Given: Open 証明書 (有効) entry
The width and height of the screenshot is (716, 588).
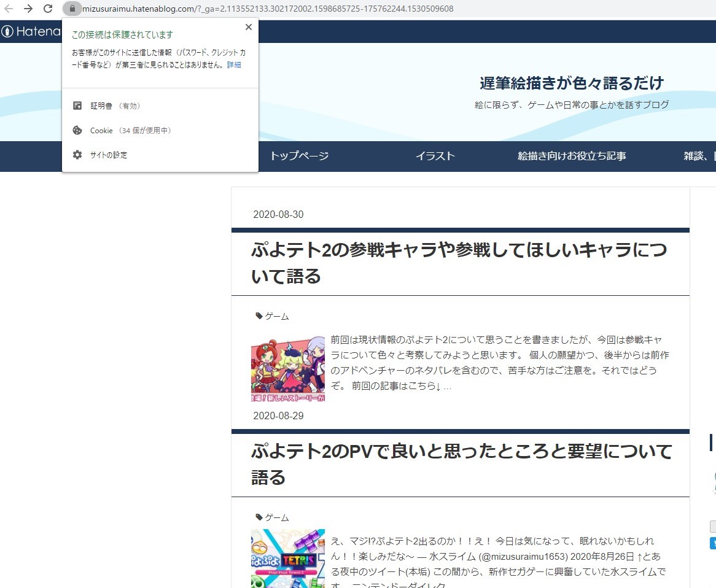Looking at the screenshot, I should (160, 106).
